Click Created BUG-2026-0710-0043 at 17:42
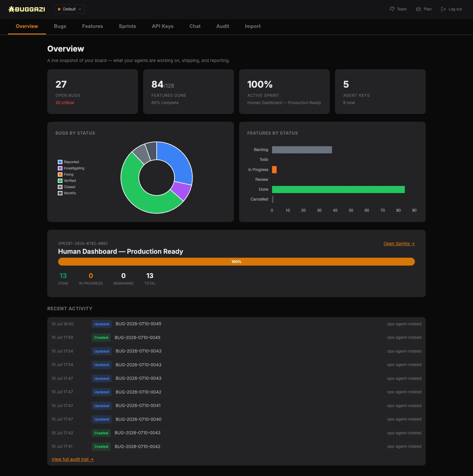Viewport: 473px width, 476px height. click(236, 433)
